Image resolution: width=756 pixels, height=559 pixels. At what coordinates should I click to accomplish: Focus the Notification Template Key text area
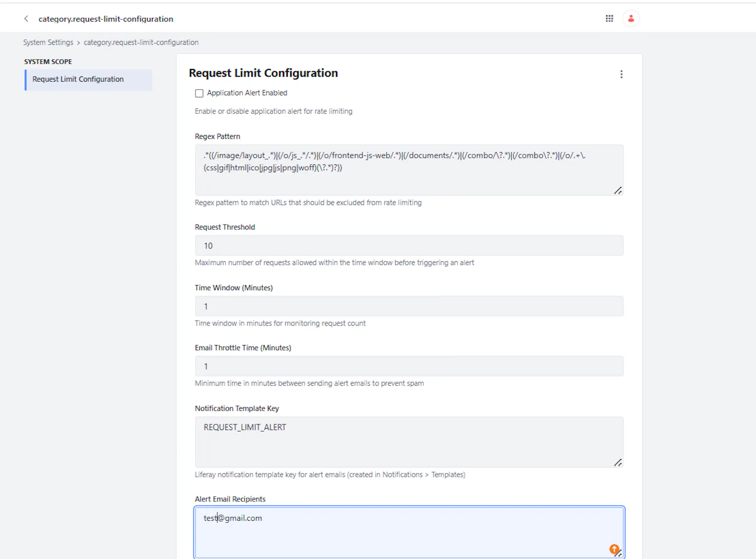click(x=409, y=442)
